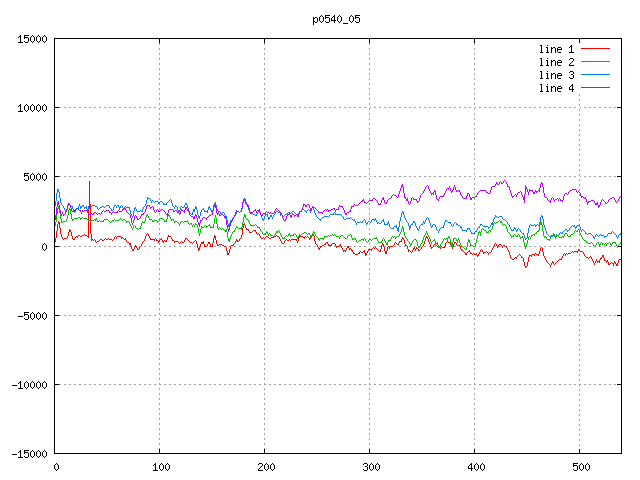
Task: Click the blue line 3 legend sample
Action: coord(595,75)
